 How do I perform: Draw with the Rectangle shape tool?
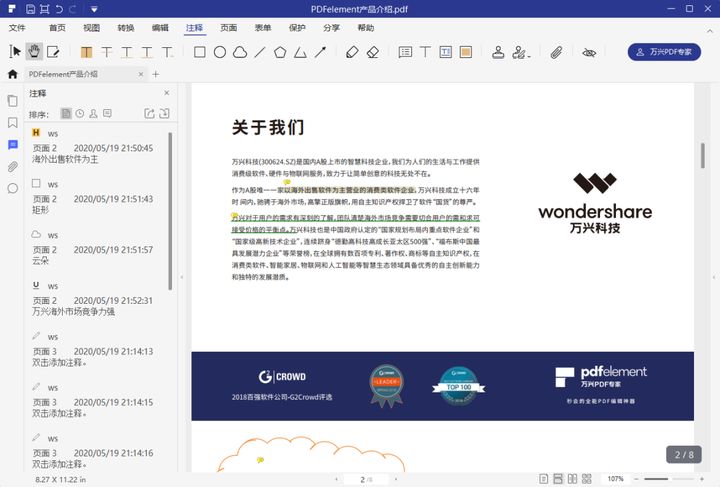tap(200, 52)
